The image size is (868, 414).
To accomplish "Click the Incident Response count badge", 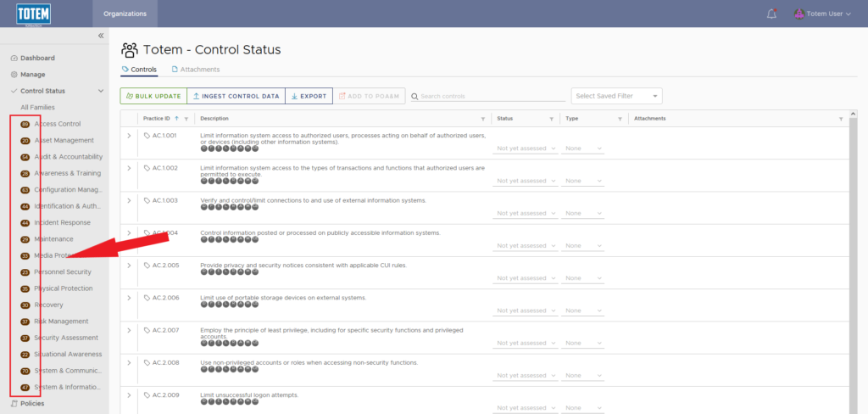I will [25, 223].
